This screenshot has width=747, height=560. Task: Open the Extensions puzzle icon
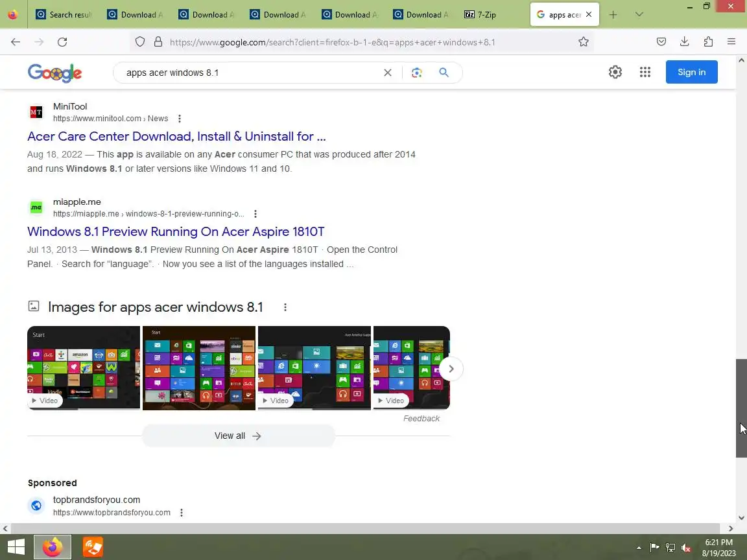[708, 42]
